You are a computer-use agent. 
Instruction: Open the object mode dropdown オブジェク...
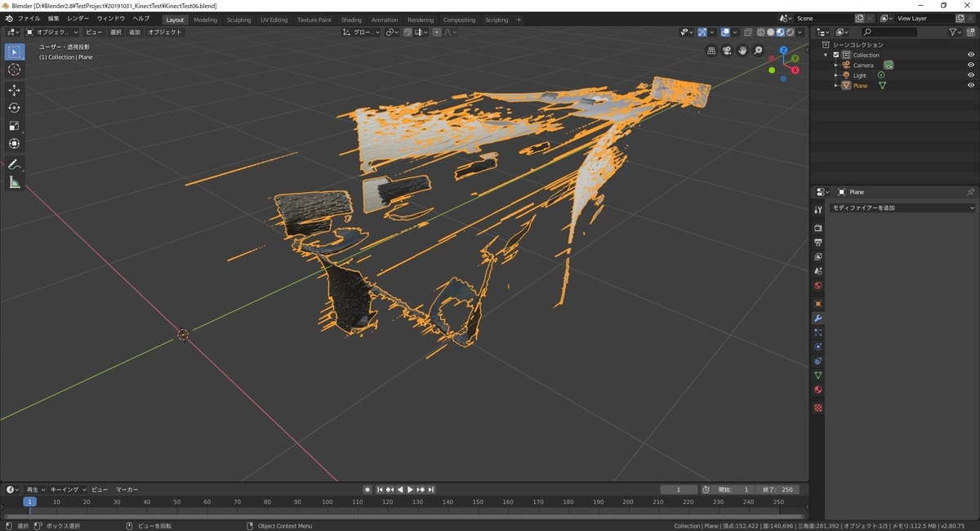(x=52, y=33)
